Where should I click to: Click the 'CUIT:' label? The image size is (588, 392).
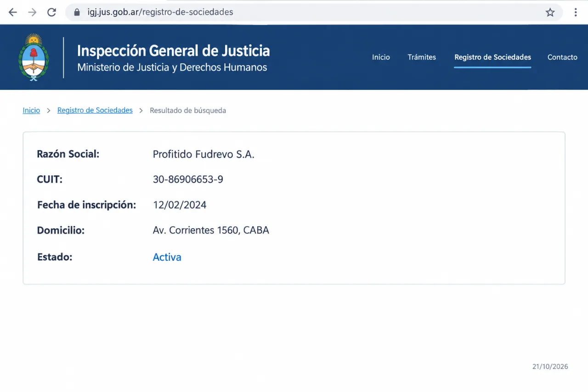pyautogui.click(x=50, y=179)
